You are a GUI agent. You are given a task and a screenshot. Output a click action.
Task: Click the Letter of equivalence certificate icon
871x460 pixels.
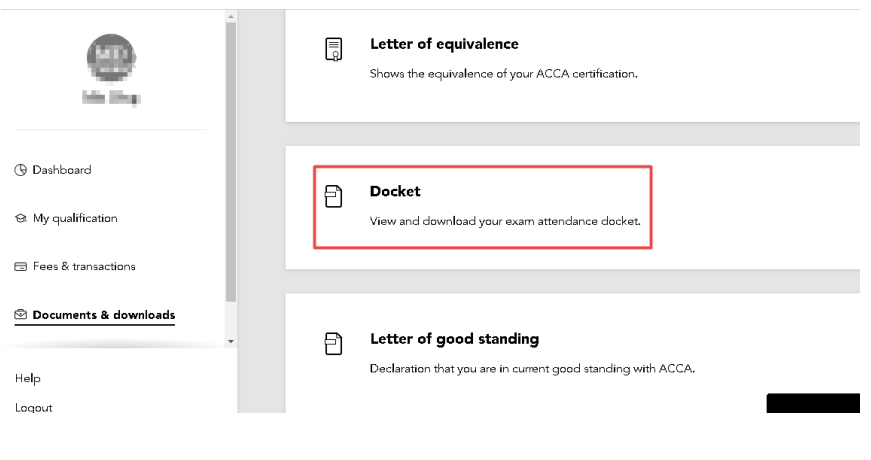tap(334, 50)
